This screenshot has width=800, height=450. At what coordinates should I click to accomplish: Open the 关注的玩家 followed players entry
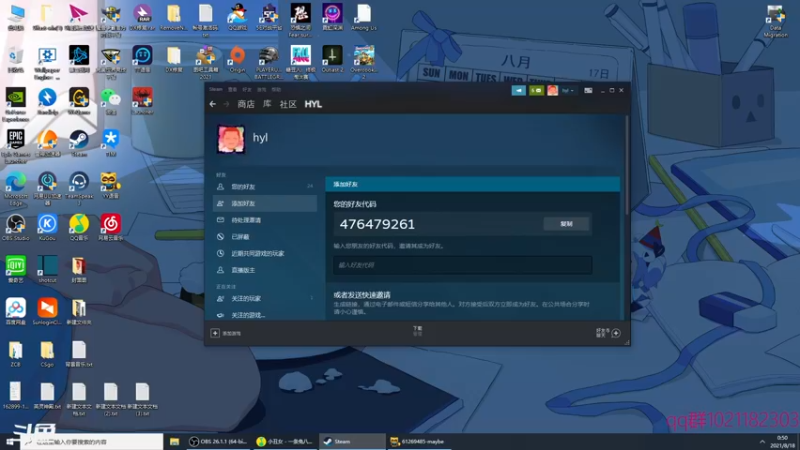point(265,298)
